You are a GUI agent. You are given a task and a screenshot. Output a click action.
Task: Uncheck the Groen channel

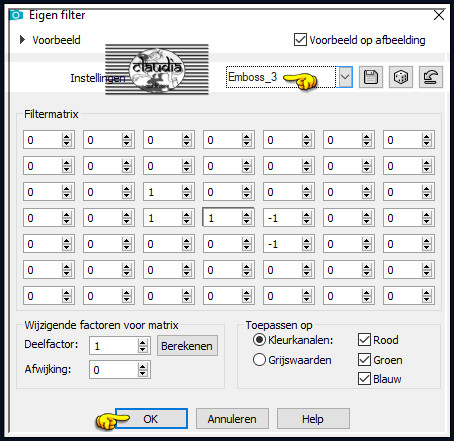tap(364, 360)
